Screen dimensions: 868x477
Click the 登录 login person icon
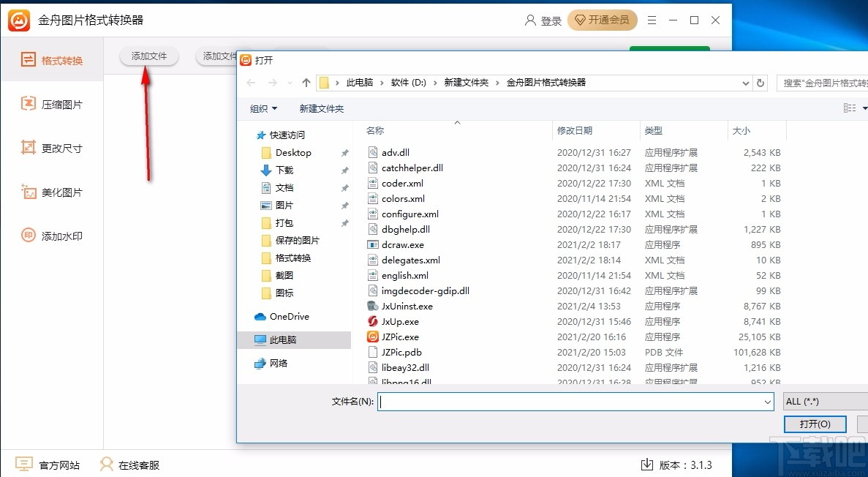(x=529, y=20)
